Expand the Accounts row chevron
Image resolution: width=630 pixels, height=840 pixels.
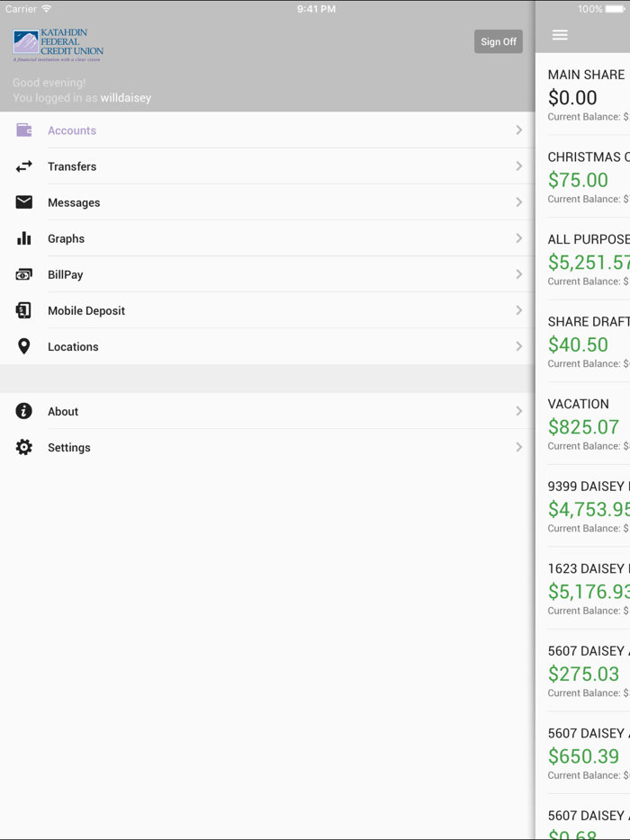[519, 130]
